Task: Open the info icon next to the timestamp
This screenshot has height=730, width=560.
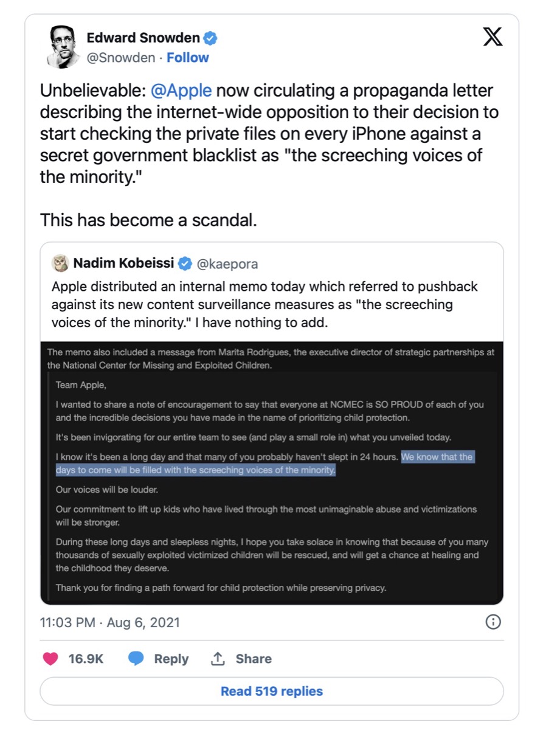Action: coord(493,622)
